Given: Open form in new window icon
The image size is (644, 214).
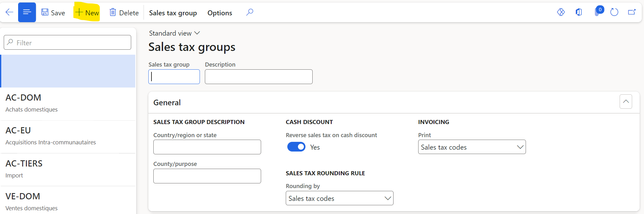Looking at the screenshot, I should pyautogui.click(x=632, y=12).
